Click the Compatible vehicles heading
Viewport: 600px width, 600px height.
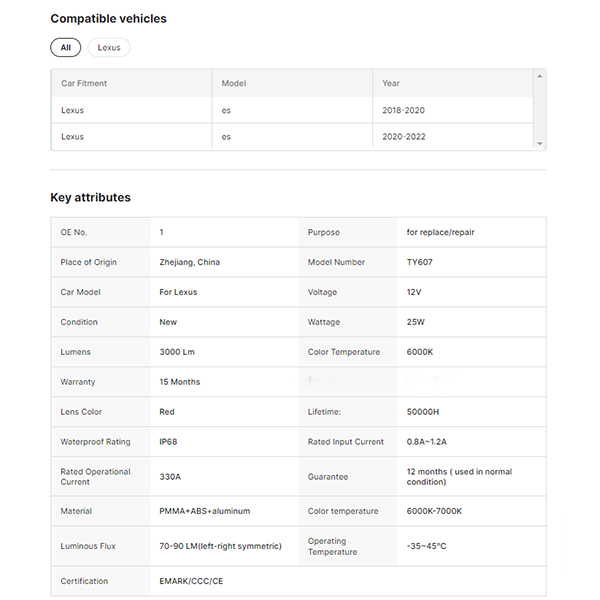click(108, 19)
